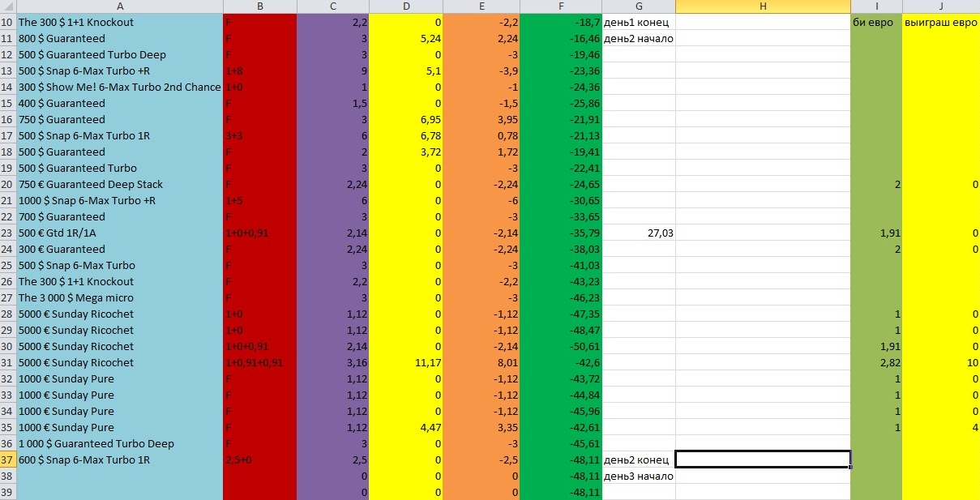The height and width of the screenshot is (500, 980).
Task: Click red cell '2,5+0' in row 37
Action: [x=260, y=460]
